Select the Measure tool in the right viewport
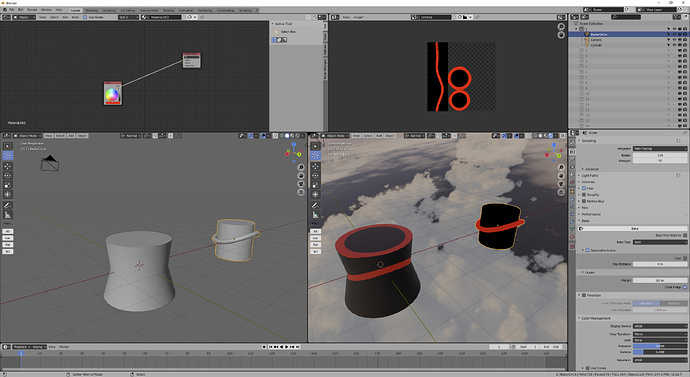 pos(315,215)
